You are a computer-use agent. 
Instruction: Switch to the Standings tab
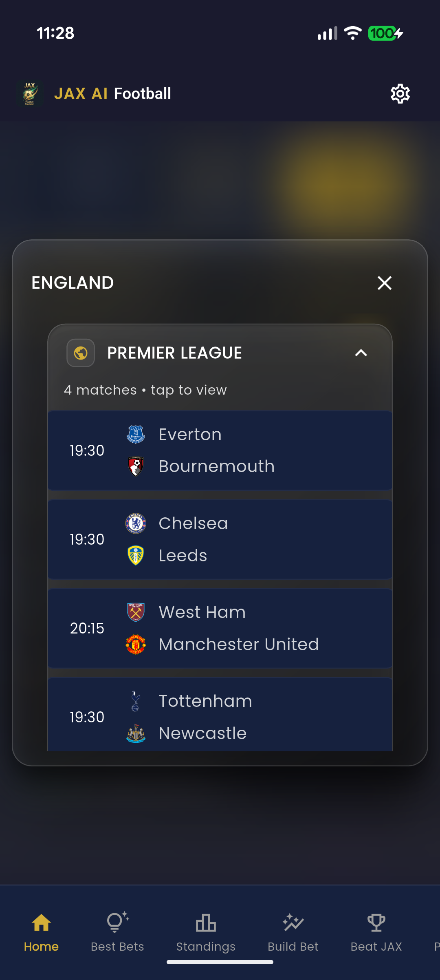(x=206, y=934)
